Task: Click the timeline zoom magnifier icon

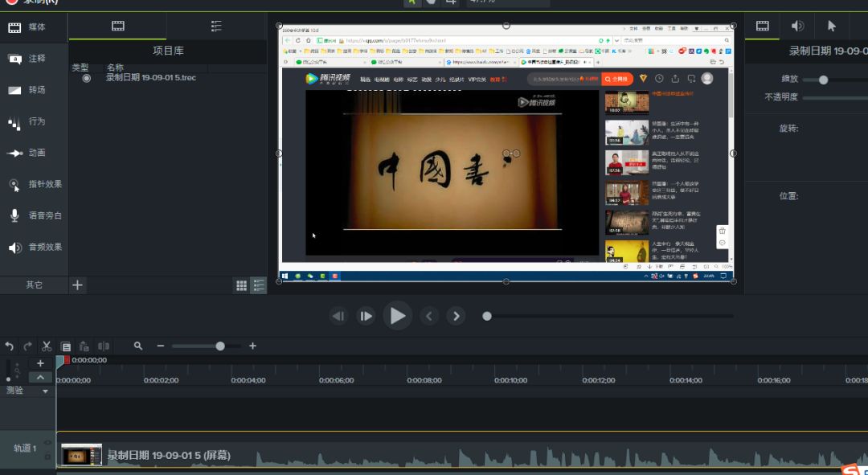Action: click(x=138, y=346)
